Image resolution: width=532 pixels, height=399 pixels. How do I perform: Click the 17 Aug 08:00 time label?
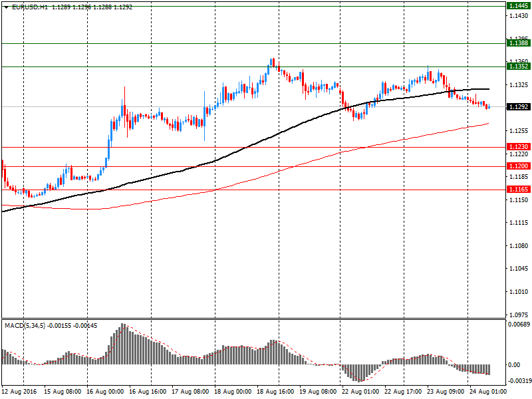[x=190, y=392]
